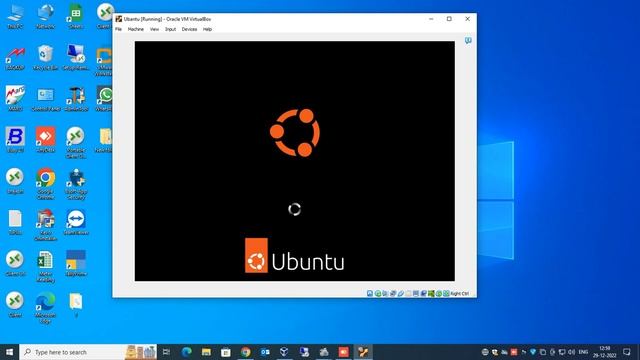Viewport: 640px width, 360px height.
Task: Select the Sheets desktop shortcut
Action: pyautogui.click(x=76, y=16)
